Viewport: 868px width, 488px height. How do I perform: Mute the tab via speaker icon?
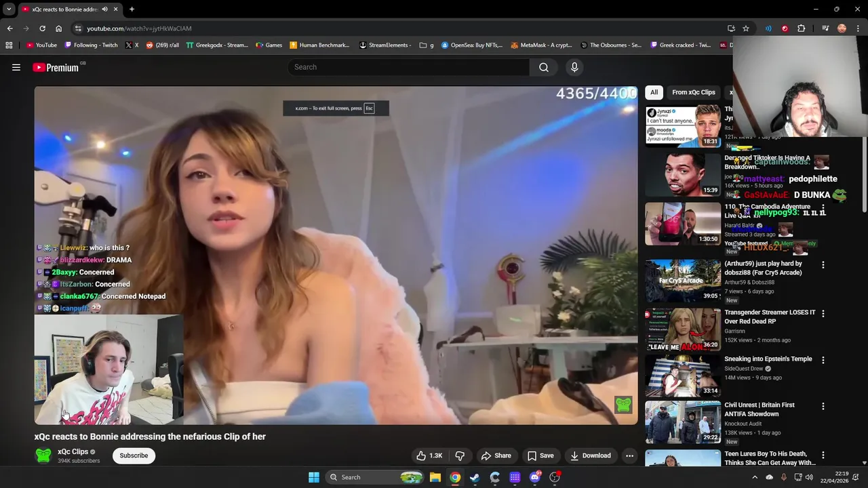click(x=104, y=9)
